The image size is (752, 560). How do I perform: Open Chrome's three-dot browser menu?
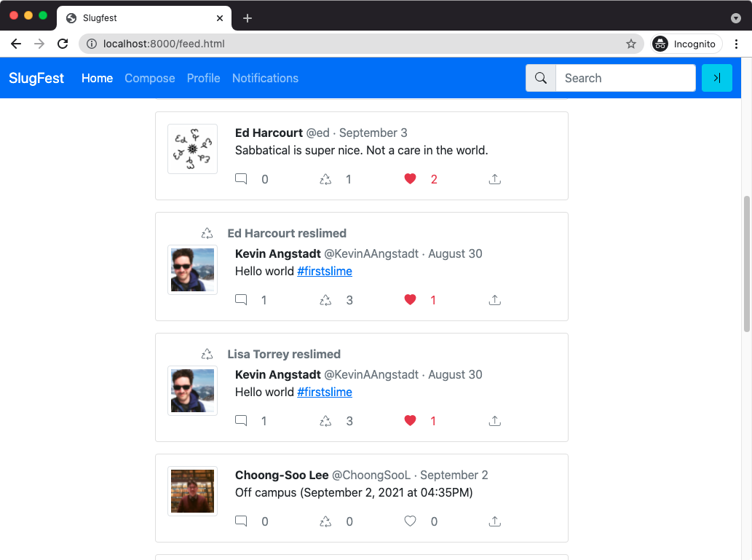click(x=737, y=43)
